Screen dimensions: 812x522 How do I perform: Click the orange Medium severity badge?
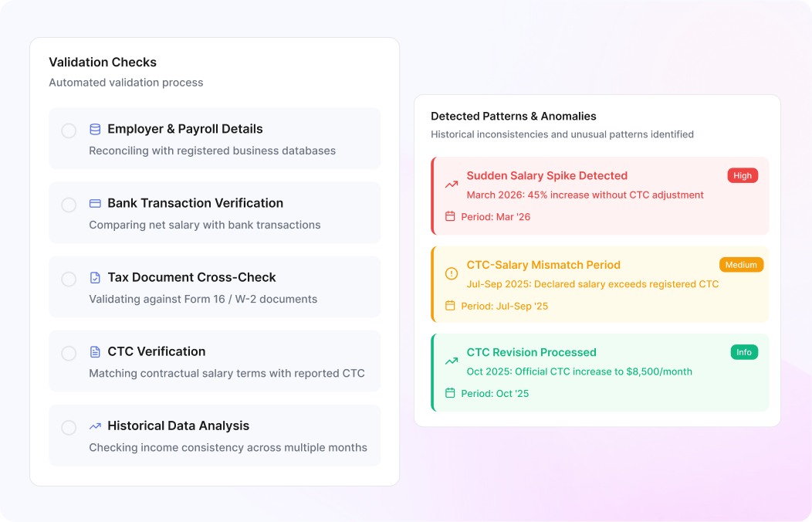[741, 265]
